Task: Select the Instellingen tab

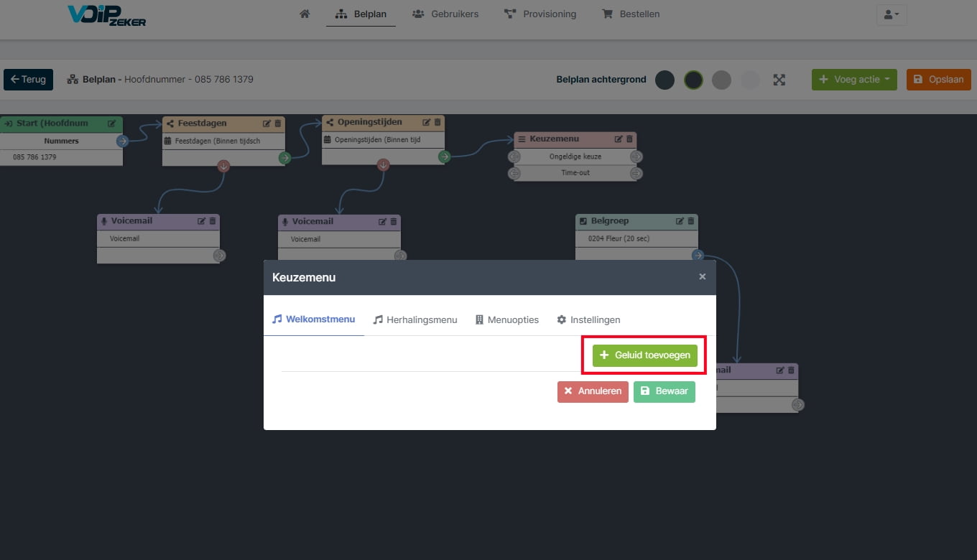Action: tap(588, 319)
